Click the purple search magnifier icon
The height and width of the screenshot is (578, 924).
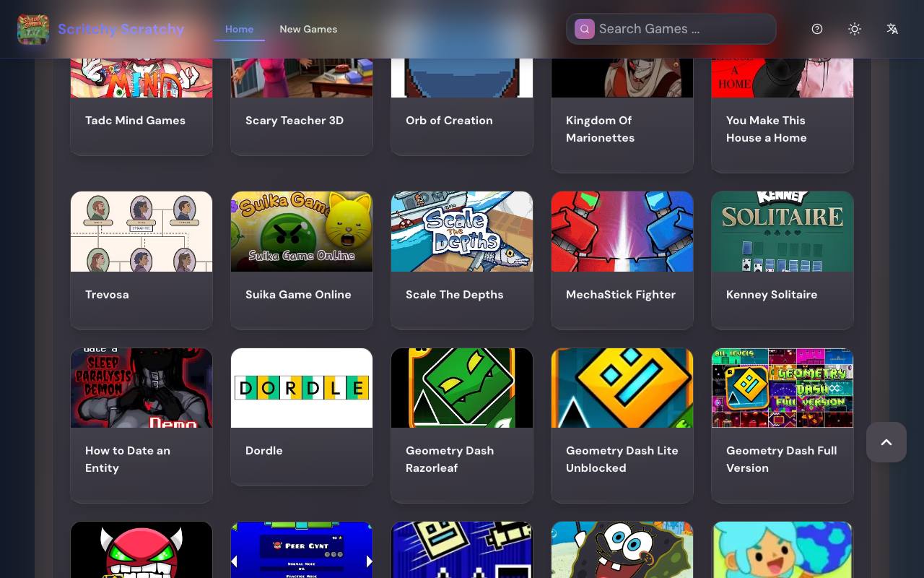tap(585, 29)
